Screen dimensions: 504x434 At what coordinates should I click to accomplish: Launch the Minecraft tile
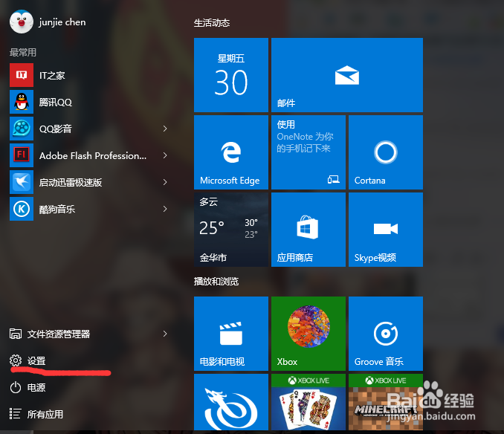click(x=386, y=402)
